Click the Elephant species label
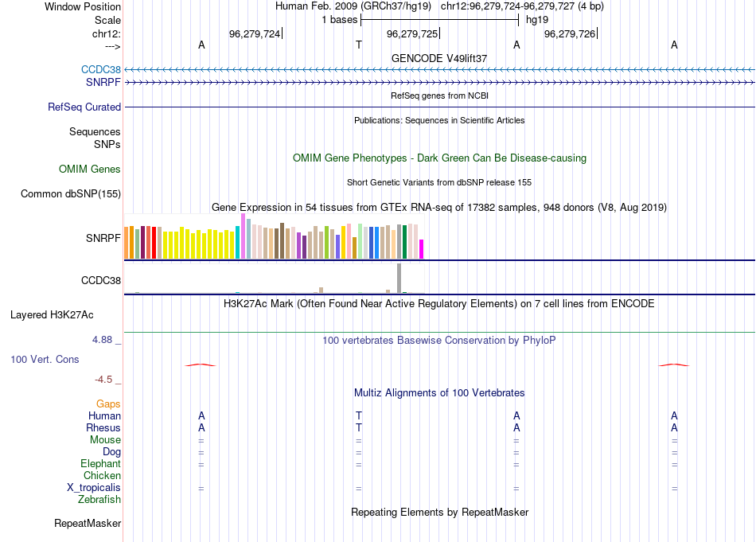Image resolution: width=756 pixels, height=542 pixels. pyautogui.click(x=101, y=463)
